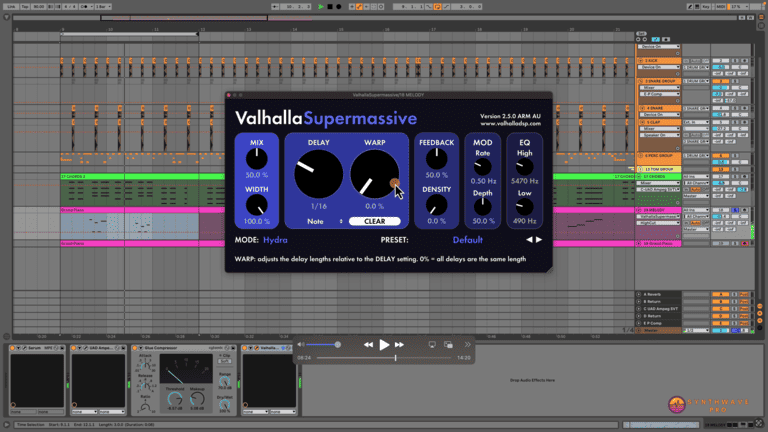Select the A Reverb return track
The image size is (768, 432).
(659, 295)
